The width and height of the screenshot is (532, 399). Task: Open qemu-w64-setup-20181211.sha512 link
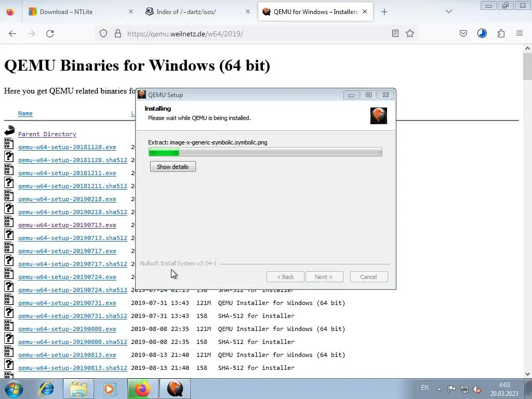click(x=73, y=186)
